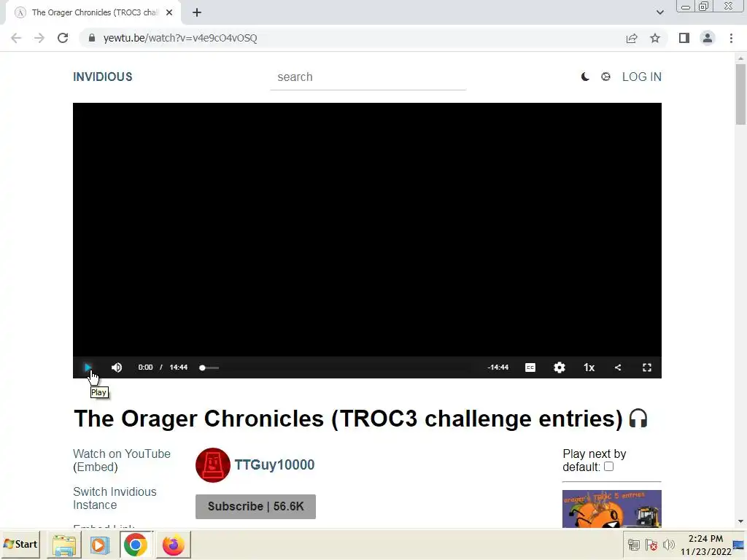Open the TTGuy10000 channel name link
Viewport: 747px width, 560px height.
(274, 464)
